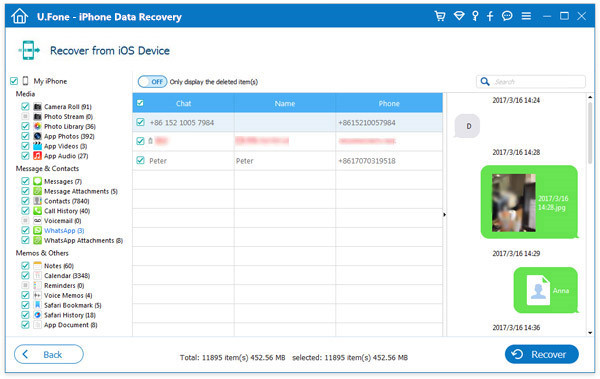The height and width of the screenshot is (379, 600).
Task: Select Photo Stream (0) category
Action: (68, 116)
